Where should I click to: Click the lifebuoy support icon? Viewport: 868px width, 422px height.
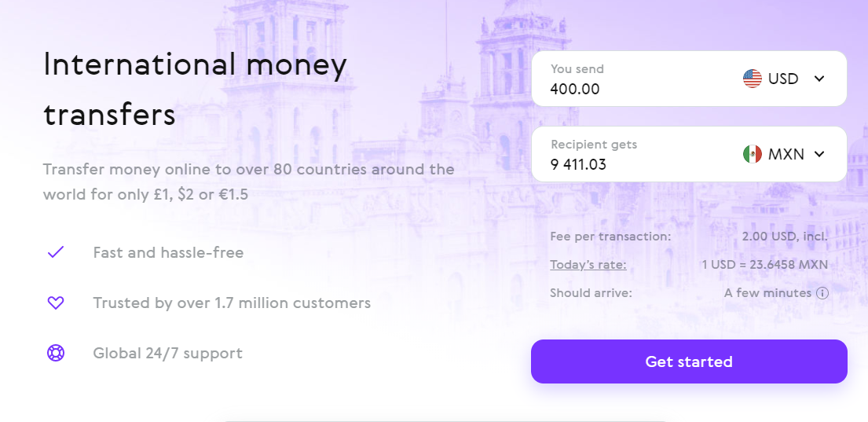[56, 353]
